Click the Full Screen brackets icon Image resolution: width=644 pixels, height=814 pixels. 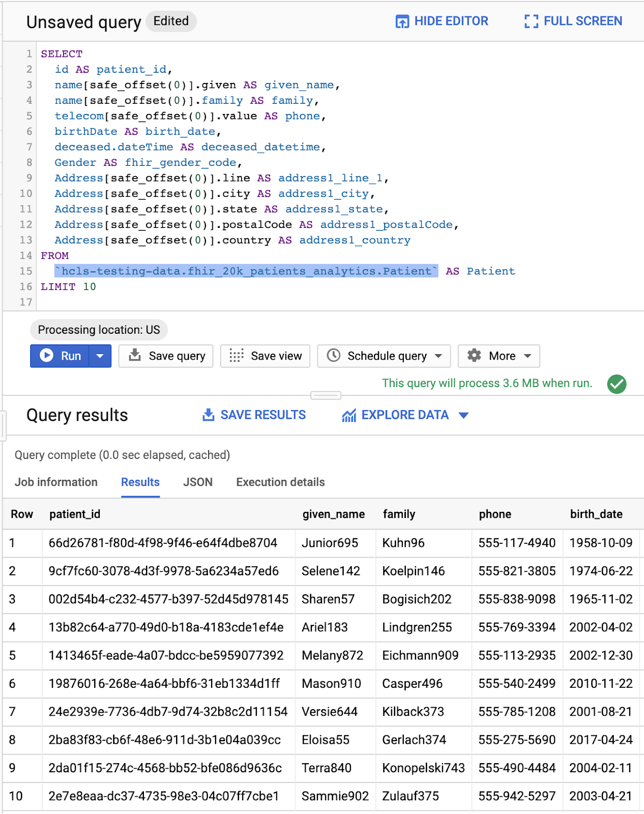click(x=531, y=21)
